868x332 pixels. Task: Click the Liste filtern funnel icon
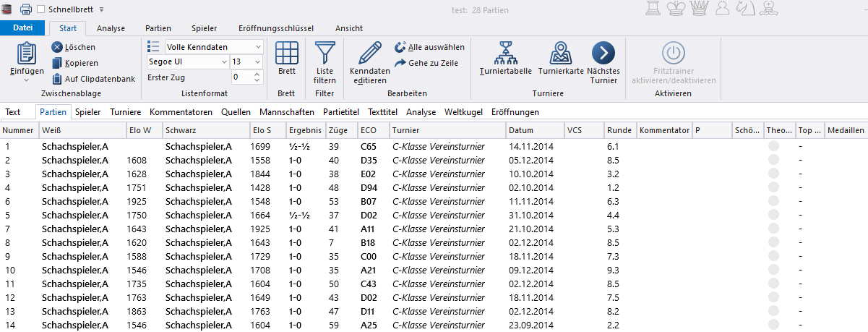(325, 53)
